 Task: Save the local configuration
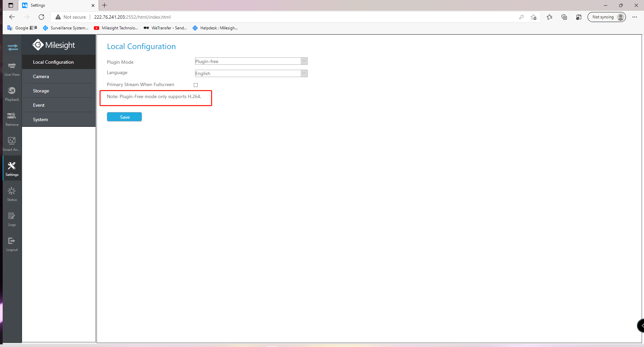pos(124,117)
